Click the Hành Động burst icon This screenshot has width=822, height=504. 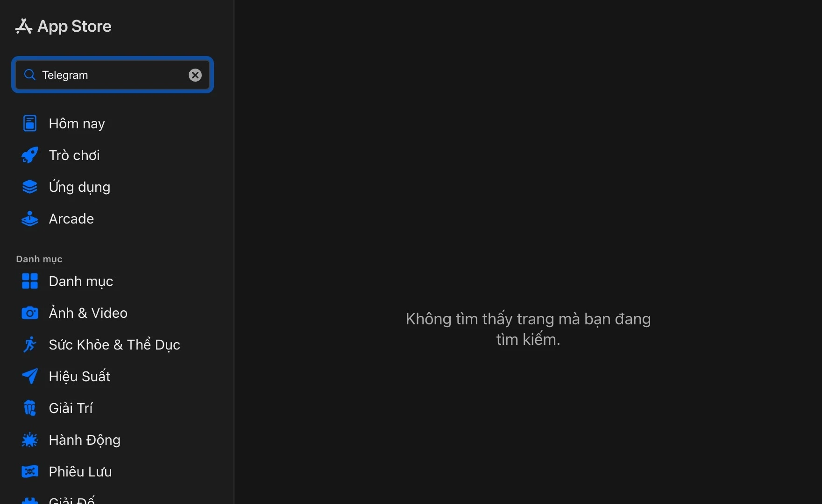click(30, 440)
